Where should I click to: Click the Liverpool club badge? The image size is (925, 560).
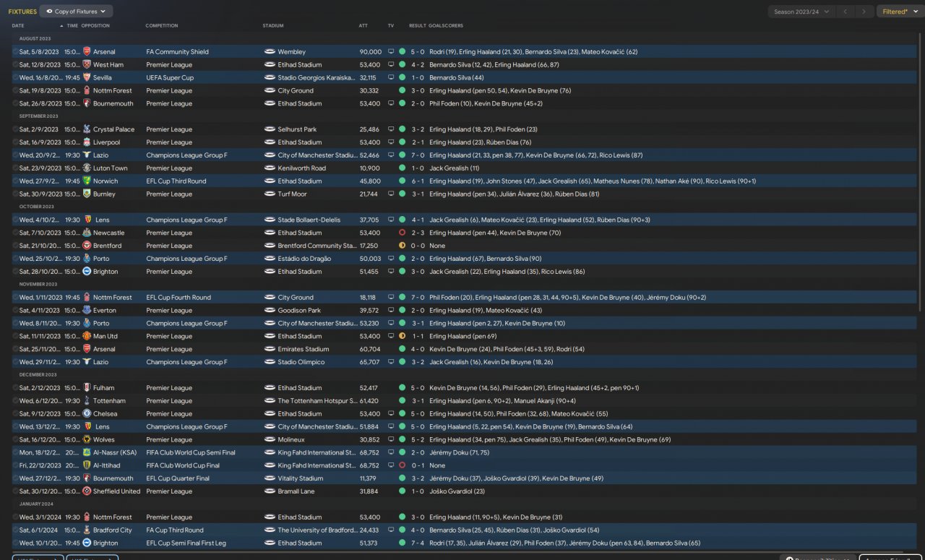(87, 142)
